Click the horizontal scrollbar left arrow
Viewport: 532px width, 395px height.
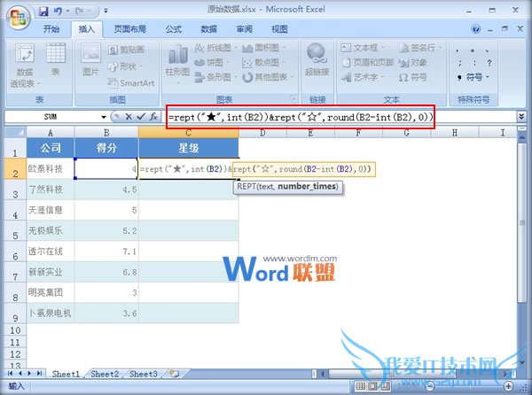click(323, 374)
